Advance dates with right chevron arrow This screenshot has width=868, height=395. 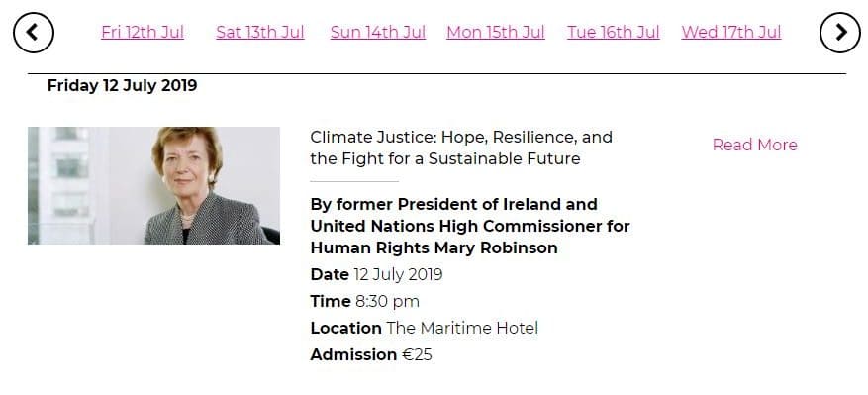tap(840, 33)
